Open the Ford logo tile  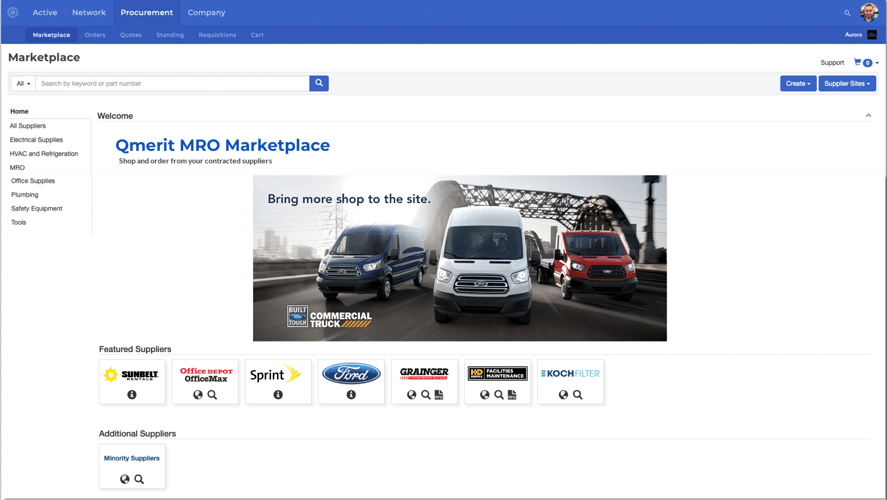(351, 373)
